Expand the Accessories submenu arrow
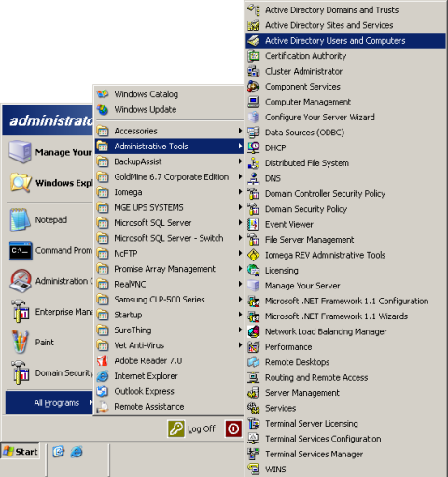 (x=240, y=131)
